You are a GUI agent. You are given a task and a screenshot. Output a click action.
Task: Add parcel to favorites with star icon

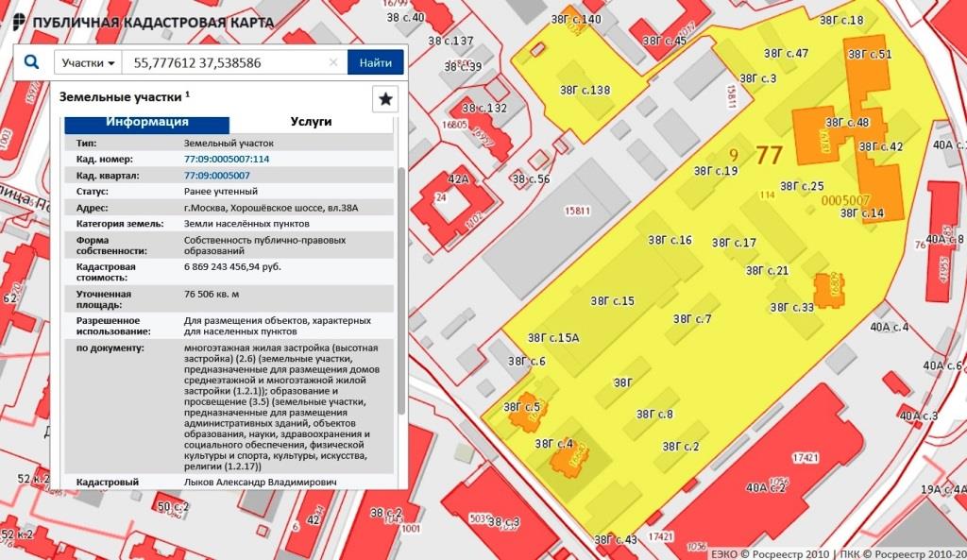(385, 98)
